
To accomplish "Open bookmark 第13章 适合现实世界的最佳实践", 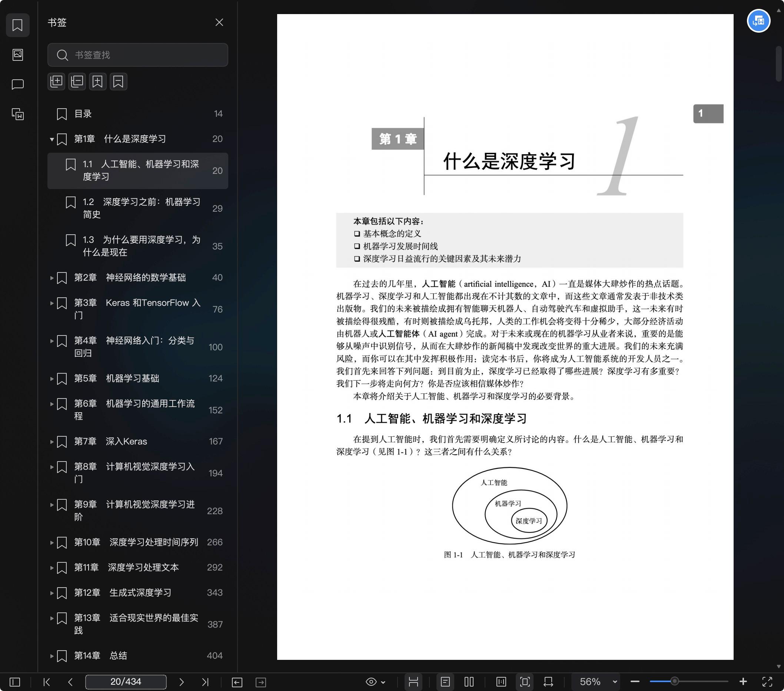I will (x=138, y=624).
